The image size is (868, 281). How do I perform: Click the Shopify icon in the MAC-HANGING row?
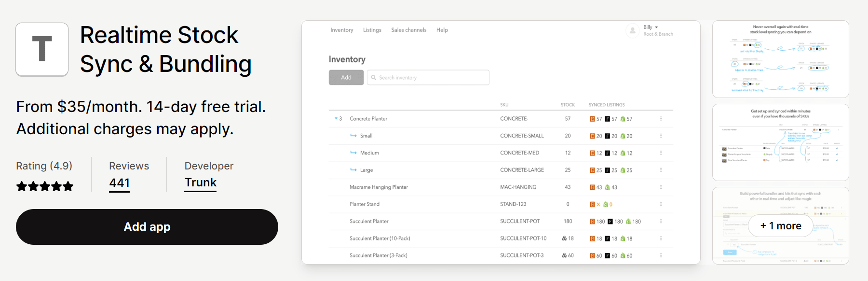[x=608, y=187]
